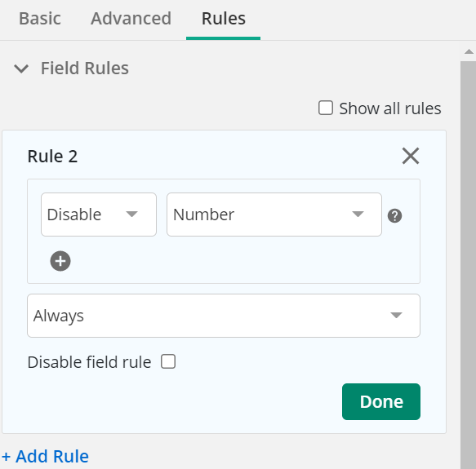Click the Done button
The image size is (476, 469).
[381, 401]
